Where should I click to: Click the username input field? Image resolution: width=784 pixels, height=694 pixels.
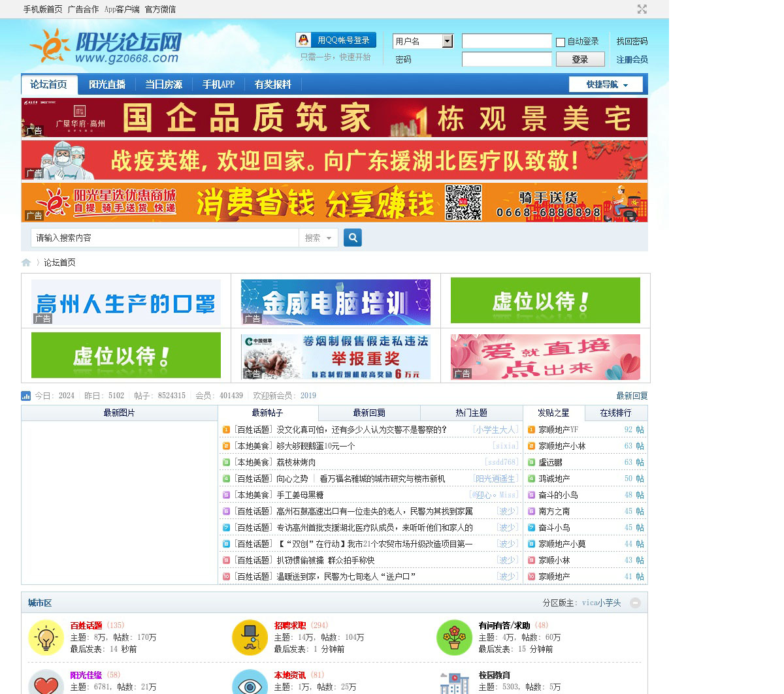507,41
